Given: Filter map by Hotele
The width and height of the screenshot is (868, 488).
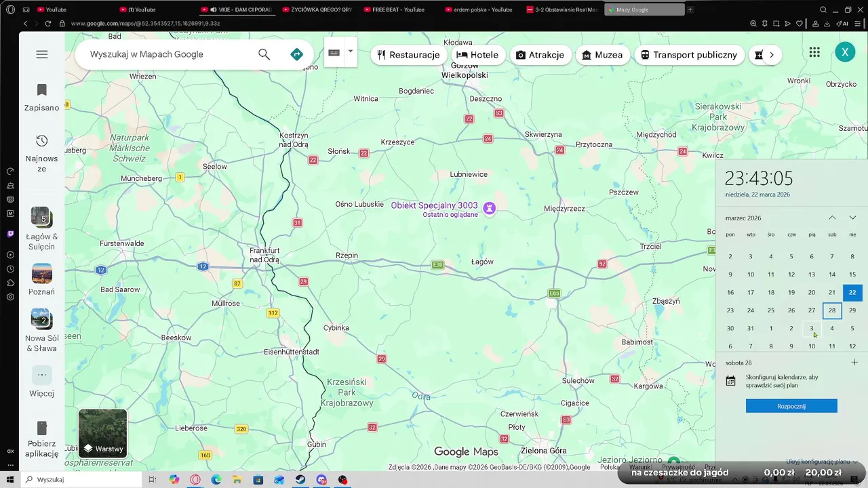Looking at the screenshot, I should [x=477, y=55].
